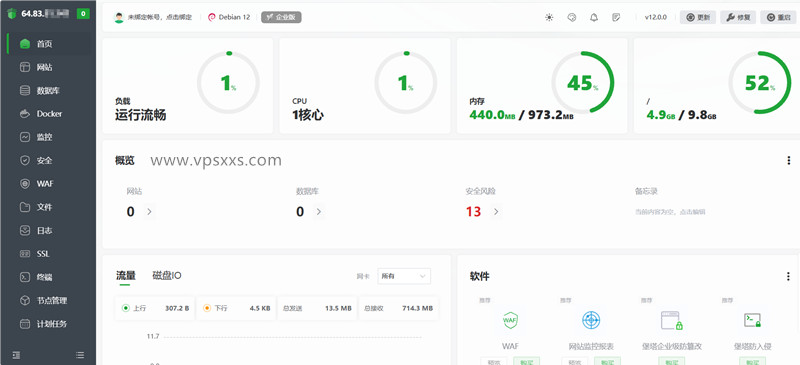Image resolution: width=800 pixels, height=365 pixels.
Task: Click the WAF globe icon in sidebar
Action: pos(25,184)
